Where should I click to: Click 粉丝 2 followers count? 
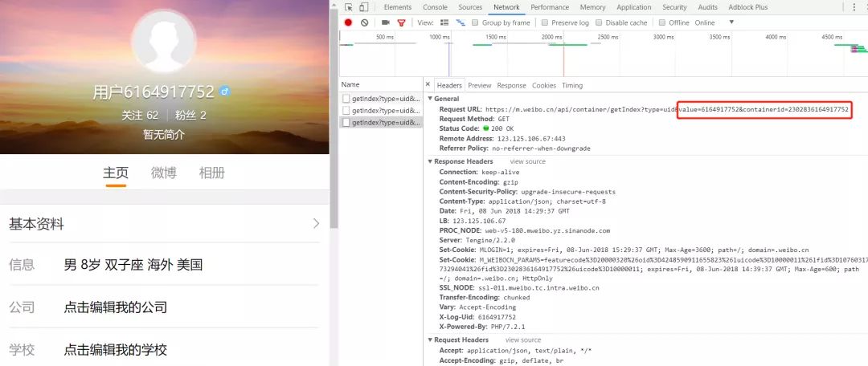pyautogui.click(x=191, y=116)
